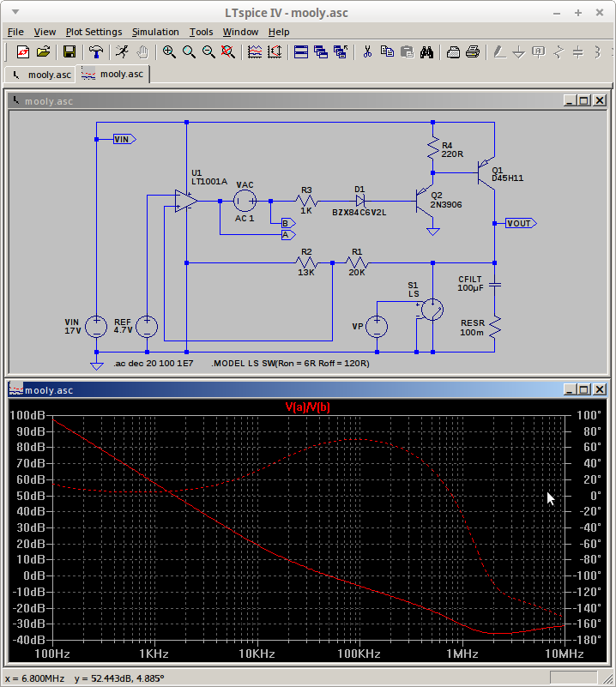The height and width of the screenshot is (687, 616).
Task: Click the S1 LS switch symbol
Action: tap(432, 310)
